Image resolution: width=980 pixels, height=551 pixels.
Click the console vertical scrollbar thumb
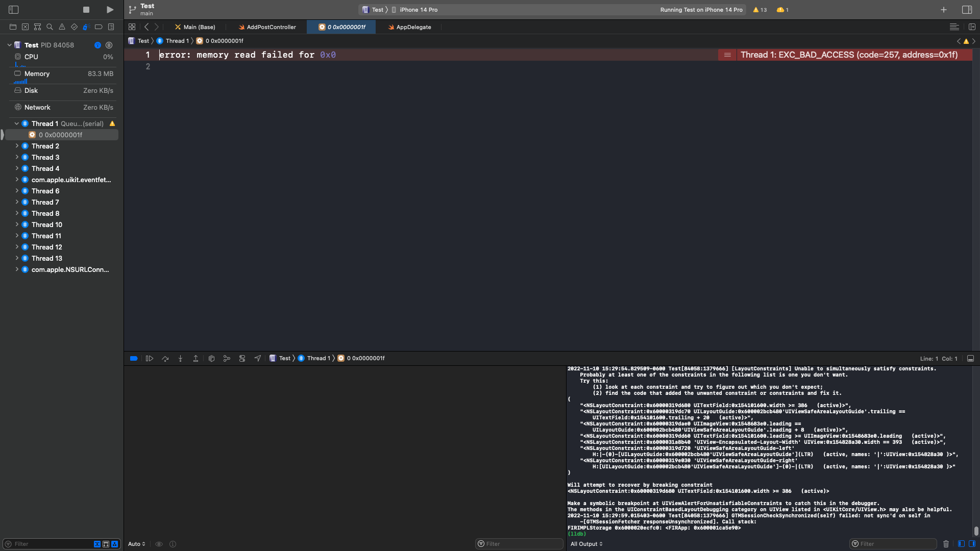click(x=975, y=531)
